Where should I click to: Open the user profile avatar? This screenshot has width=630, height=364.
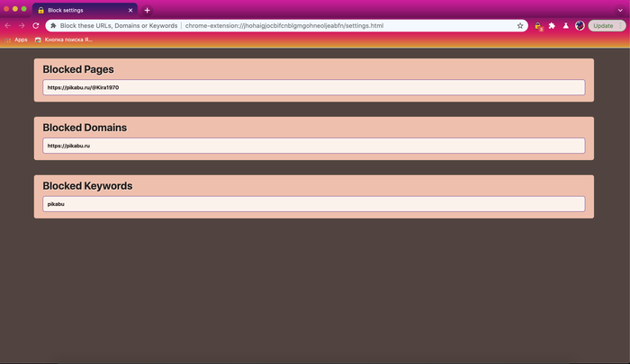pos(580,26)
